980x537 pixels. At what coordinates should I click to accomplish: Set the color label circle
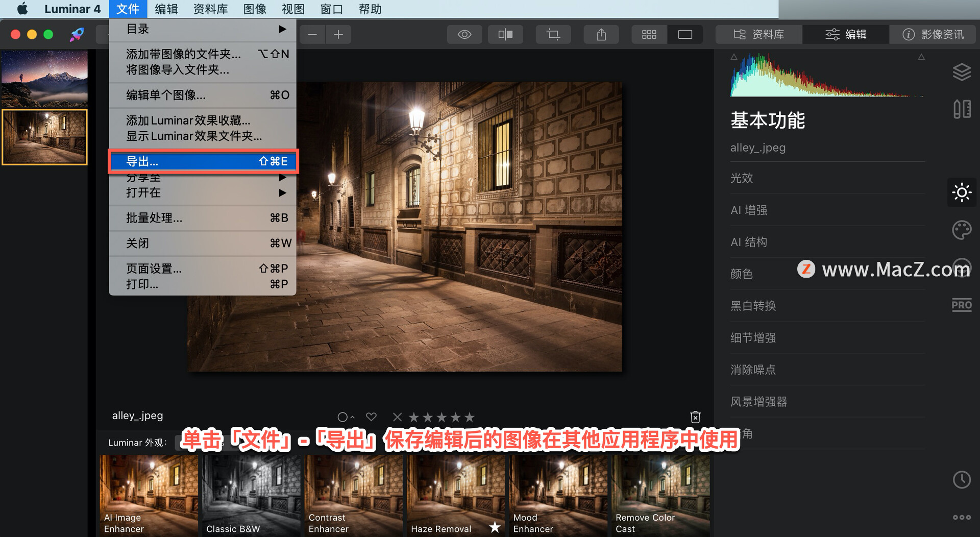342,417
